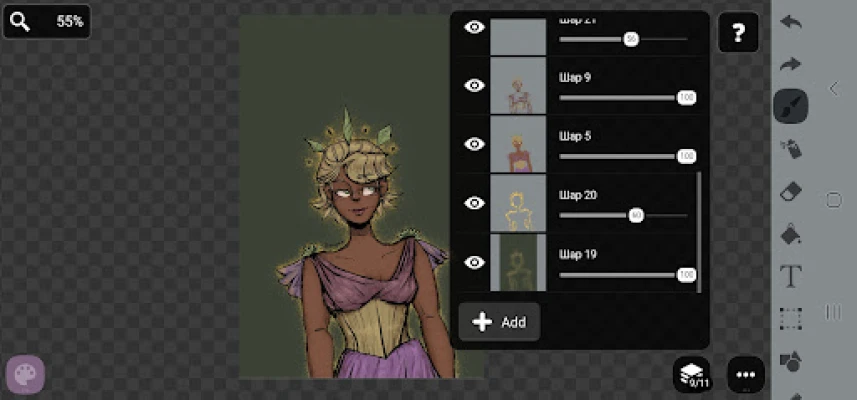
Task: Collapse the layers panel via layers icon
Action: [692, 375]
